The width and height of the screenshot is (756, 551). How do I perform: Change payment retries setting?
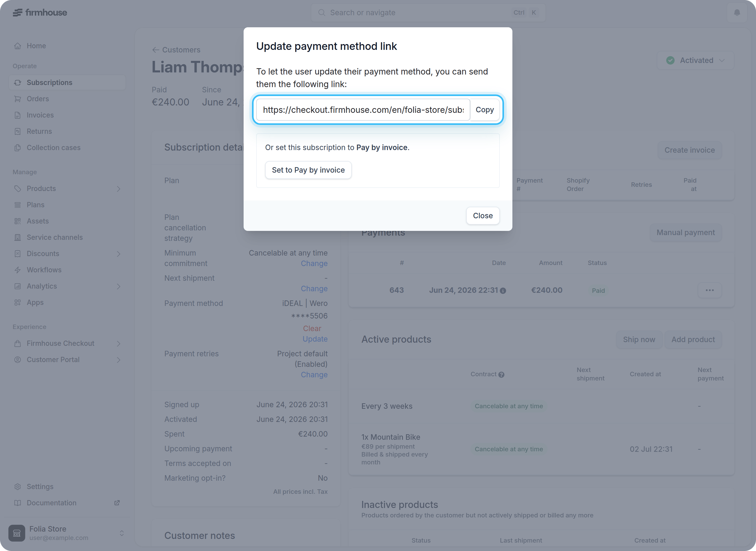(x=314, y=375)
